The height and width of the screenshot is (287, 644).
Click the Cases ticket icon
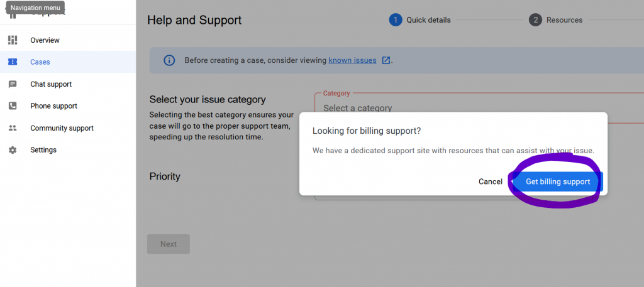coord(13,62)
